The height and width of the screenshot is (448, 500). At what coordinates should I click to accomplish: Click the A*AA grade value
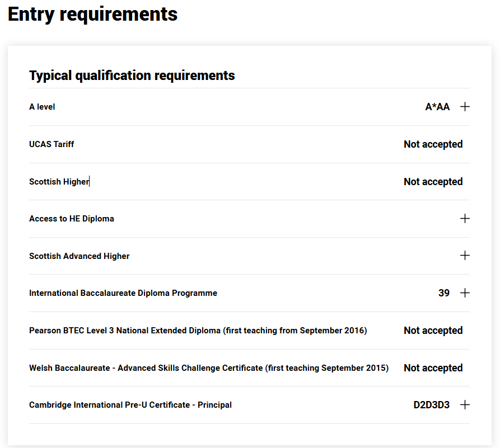(x=437, y=107)
